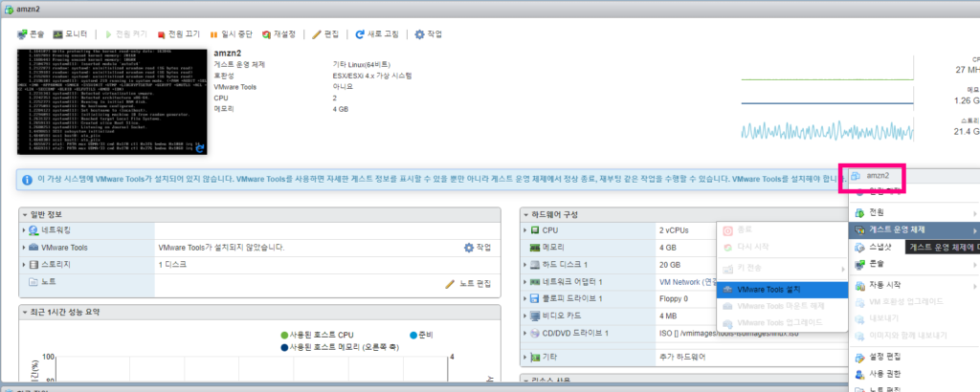This screenshot has height=392, width=980.
Task: Click 다시 시작 in the guest OS submenu
Action: (783, 248)
